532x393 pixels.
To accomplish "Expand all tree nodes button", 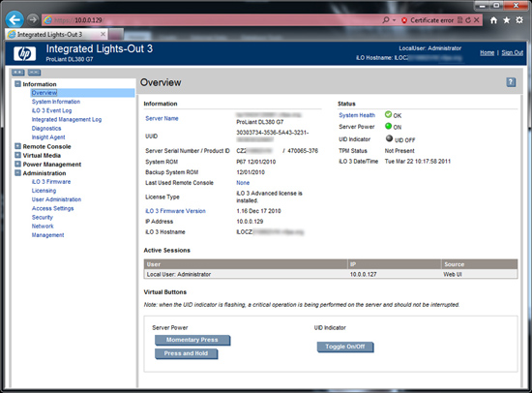I will click(18, 73).
